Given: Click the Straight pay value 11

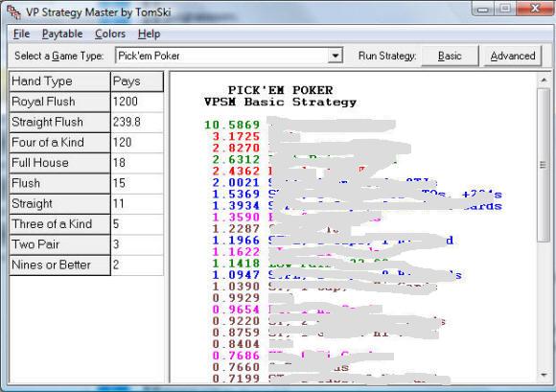Looking at the screenshot, I should click(137, 204).
